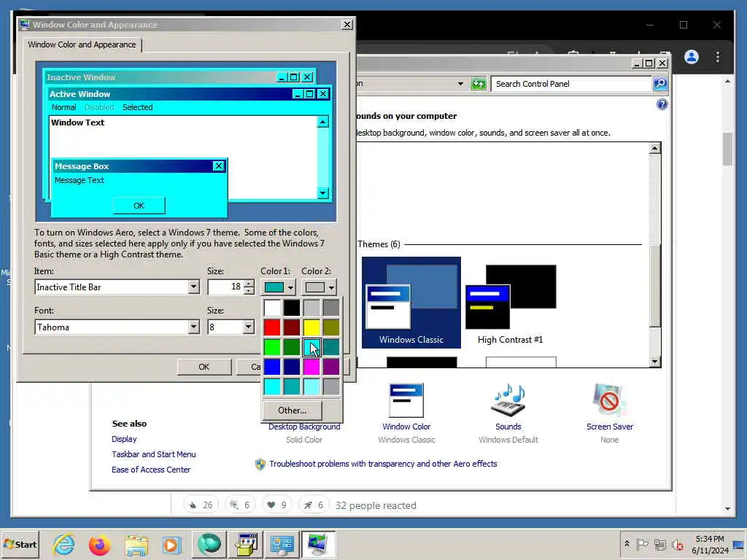The image size is (747, 560).
Task: Click the Start button
Action: click(x=20, y=544)
